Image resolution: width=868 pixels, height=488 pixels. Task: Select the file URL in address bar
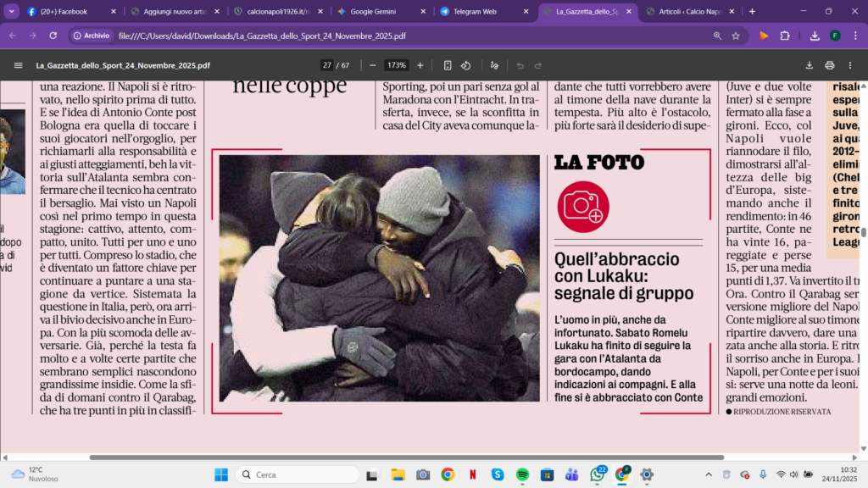[262, 36]
